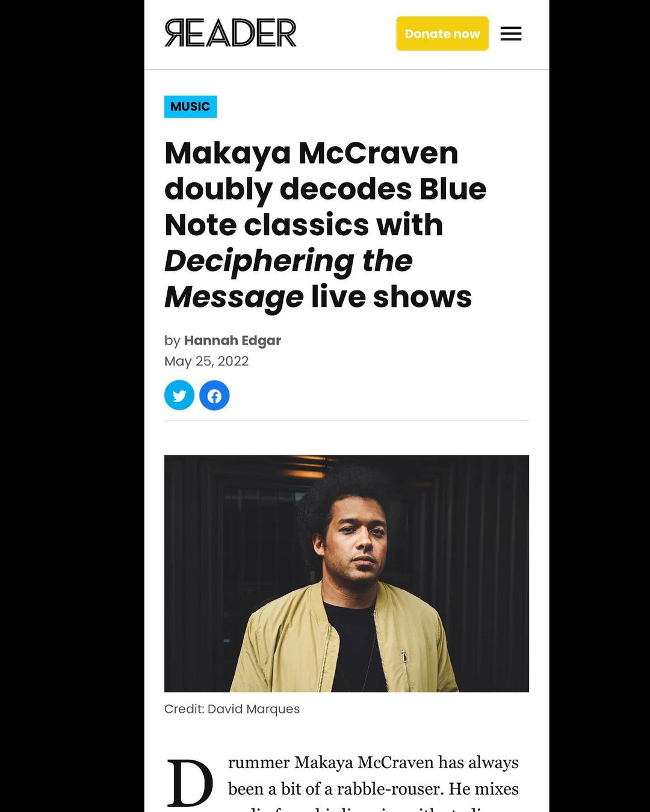Click the Credit: David Marques caption
This screenshot has height=812, width=650.
[x=232, y=709]
